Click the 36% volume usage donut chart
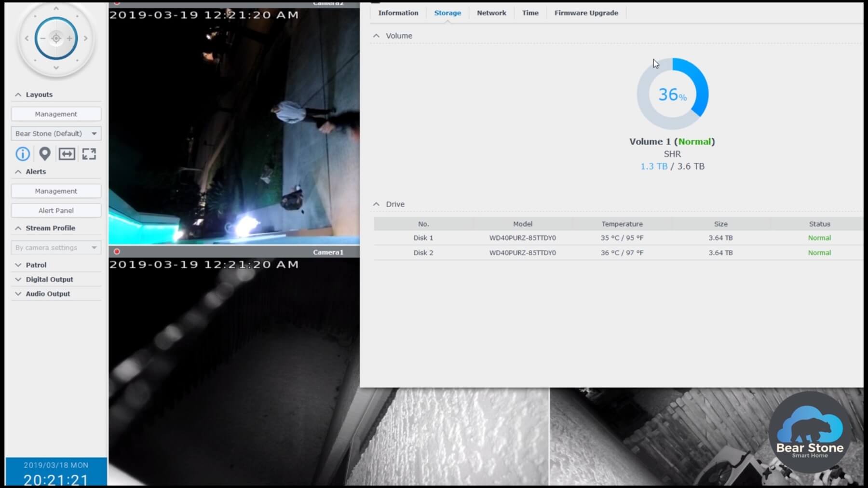The width and height of the screenshot is (868, 488). [672, 94]
